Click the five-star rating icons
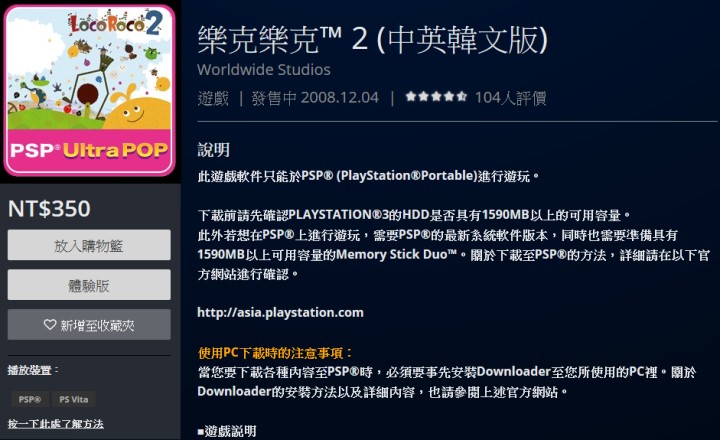The image size is (720, 440). coord(436,96)
